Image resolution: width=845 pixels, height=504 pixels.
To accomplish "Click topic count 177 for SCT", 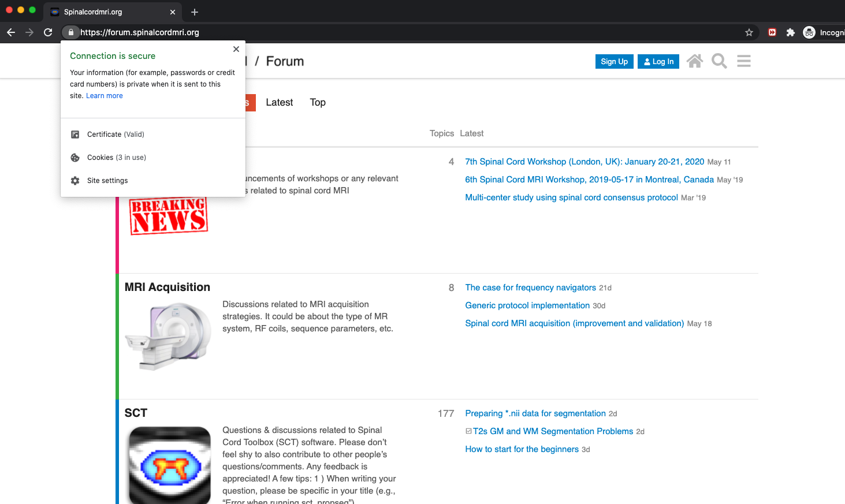I will [x=446, y=413].
